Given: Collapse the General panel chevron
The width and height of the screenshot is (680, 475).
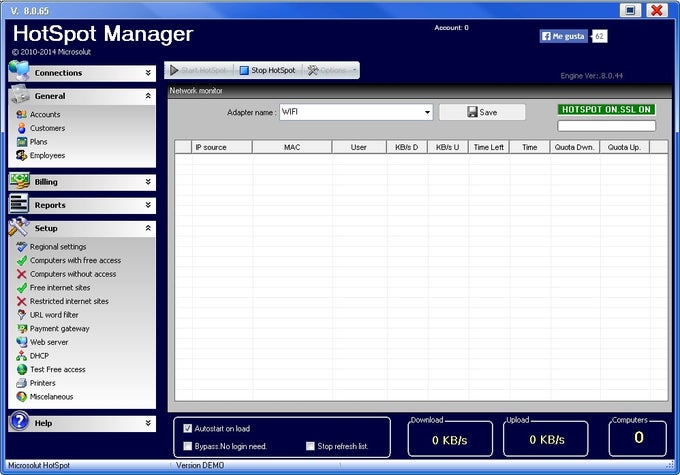Looking at the screenshot, I should click(148, 96).
